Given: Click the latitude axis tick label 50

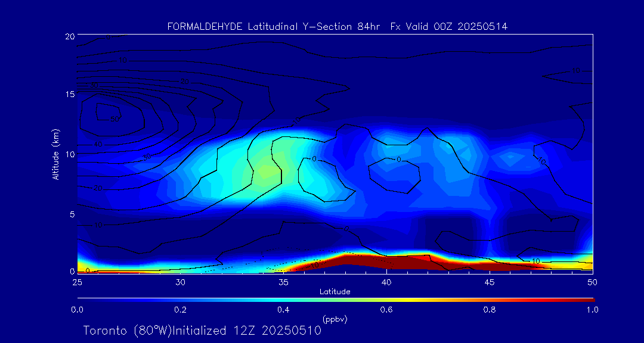Looking at the screenshot, I should click(x=592, y=282).
